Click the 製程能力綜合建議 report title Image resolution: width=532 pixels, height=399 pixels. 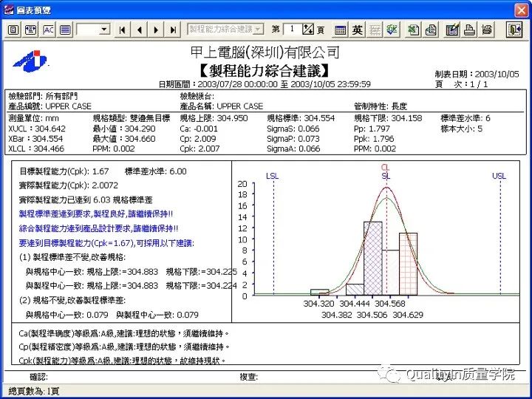tap(265, 71)
